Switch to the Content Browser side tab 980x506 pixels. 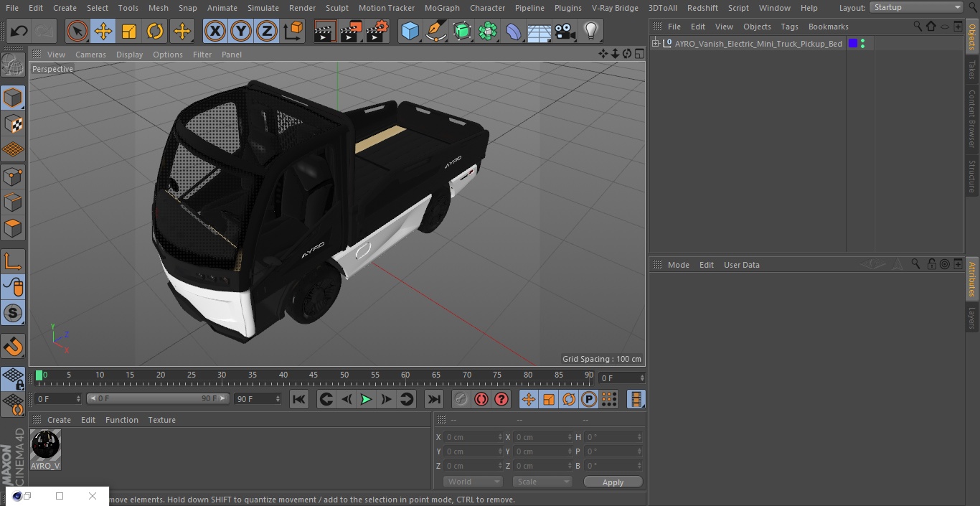972,118
